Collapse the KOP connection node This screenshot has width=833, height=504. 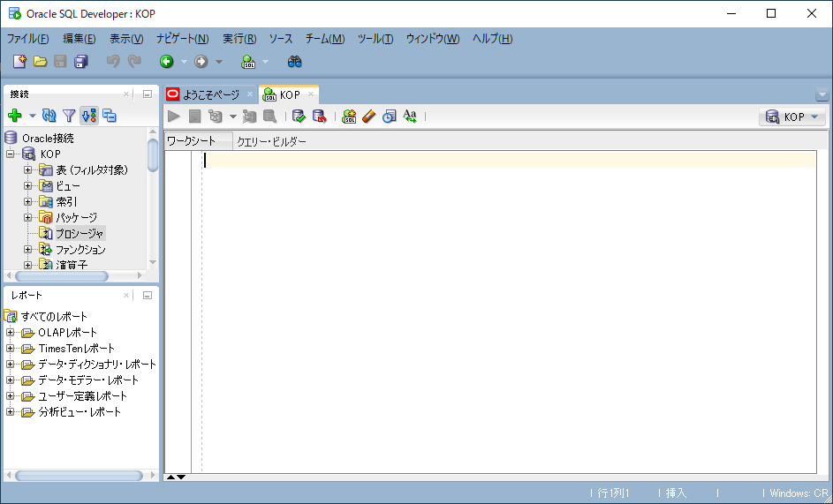click(10, 154)
